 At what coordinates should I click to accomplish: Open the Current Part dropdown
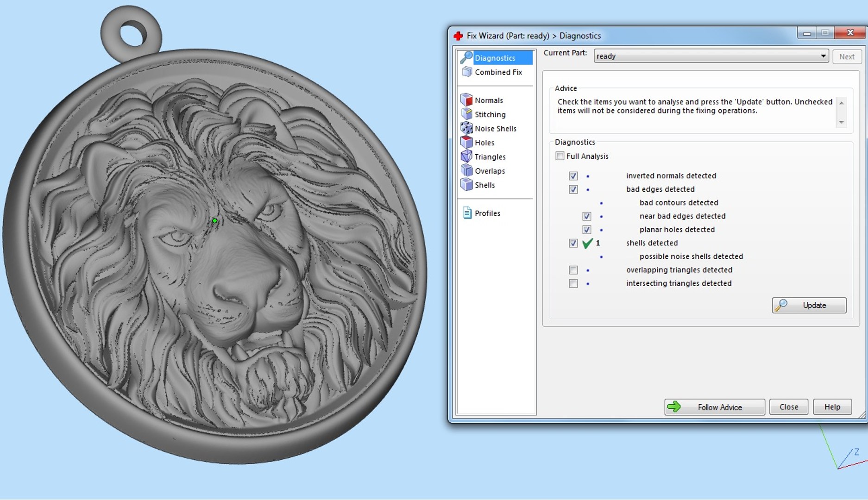[x=711, y=56]
